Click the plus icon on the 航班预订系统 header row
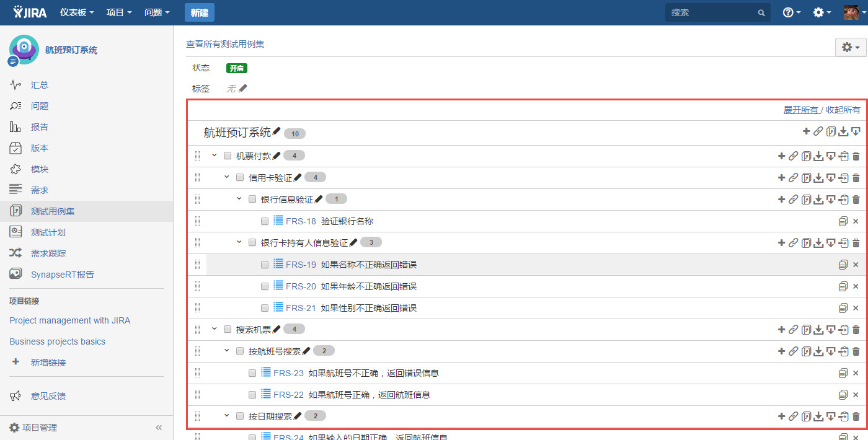Screen dimensions: 868x440 [x=806, y=131]
